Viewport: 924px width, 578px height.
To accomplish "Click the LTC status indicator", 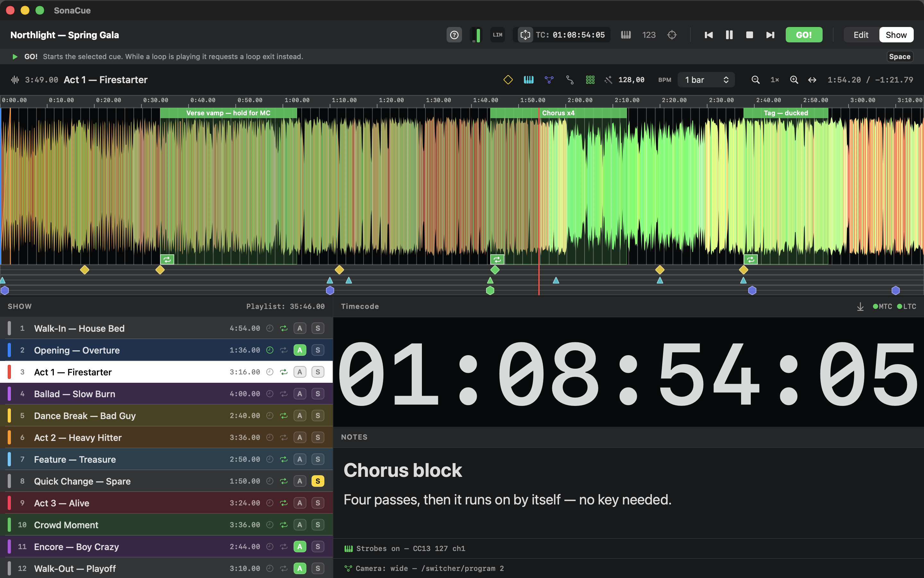I will 906,307.
